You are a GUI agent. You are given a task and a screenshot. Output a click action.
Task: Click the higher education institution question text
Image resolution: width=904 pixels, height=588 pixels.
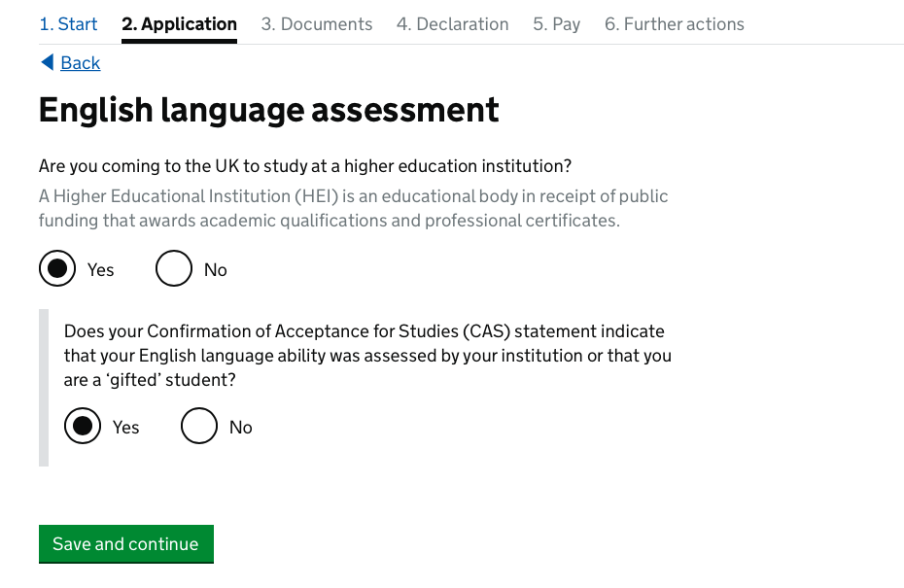pyautogui.click(x=305, y=166)
